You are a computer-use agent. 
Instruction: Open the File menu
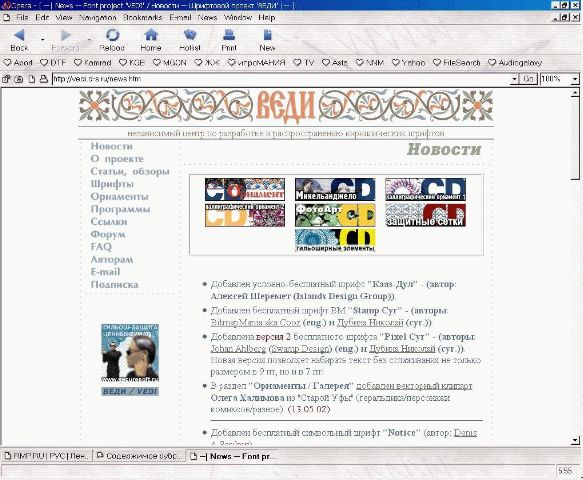[x=22, y=17]
